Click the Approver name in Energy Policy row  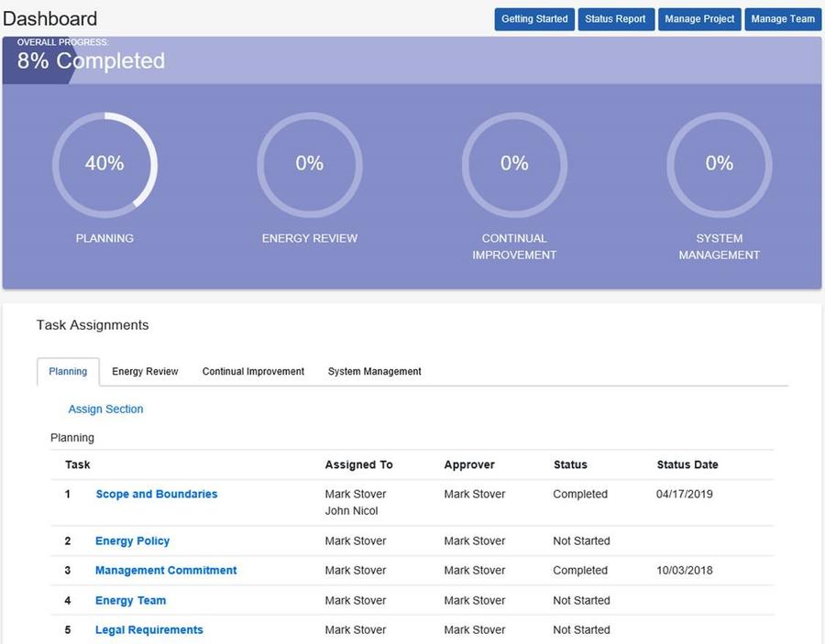click(475, 541)
